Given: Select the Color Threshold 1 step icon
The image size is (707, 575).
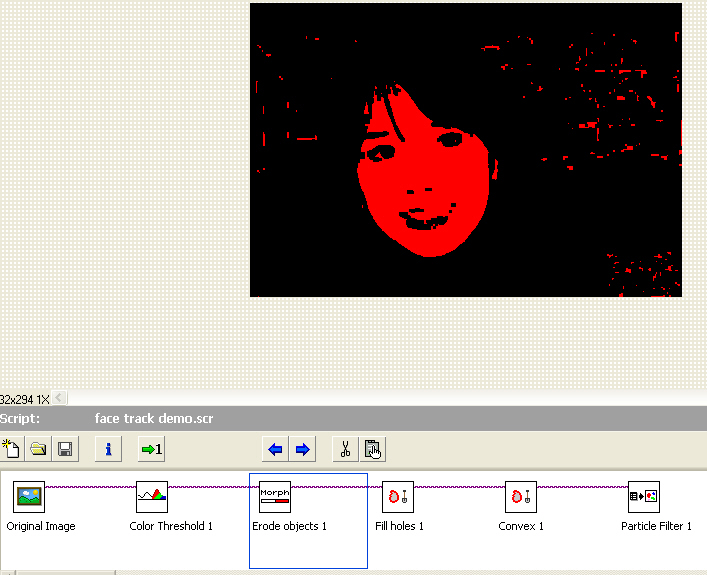Looking at the screenshot, I should pyautogui.click(x=152, y=497).
